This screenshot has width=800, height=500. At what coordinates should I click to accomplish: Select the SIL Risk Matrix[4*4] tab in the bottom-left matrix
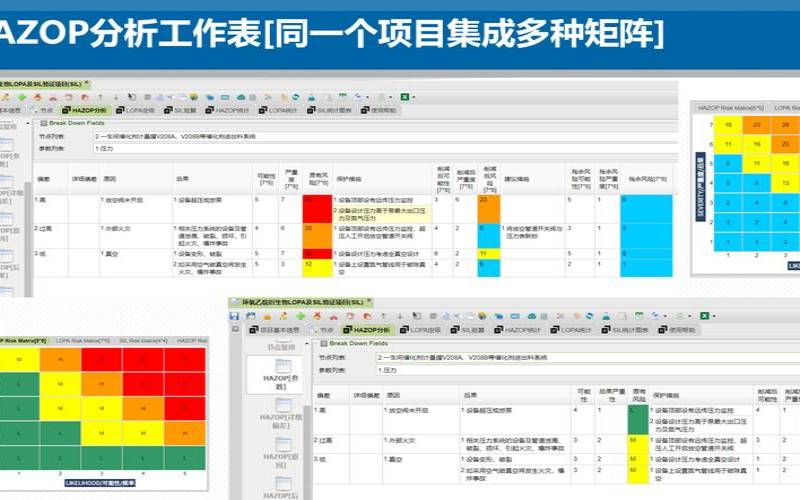[143, 340]
